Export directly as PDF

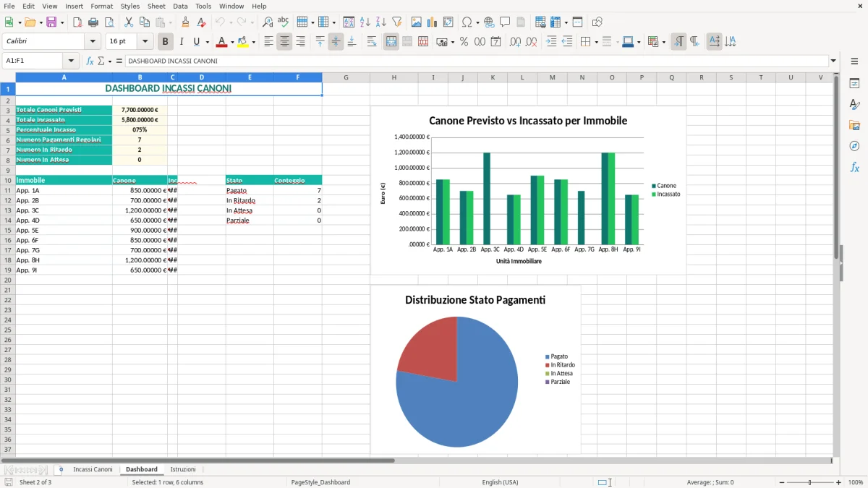point(77,22)
